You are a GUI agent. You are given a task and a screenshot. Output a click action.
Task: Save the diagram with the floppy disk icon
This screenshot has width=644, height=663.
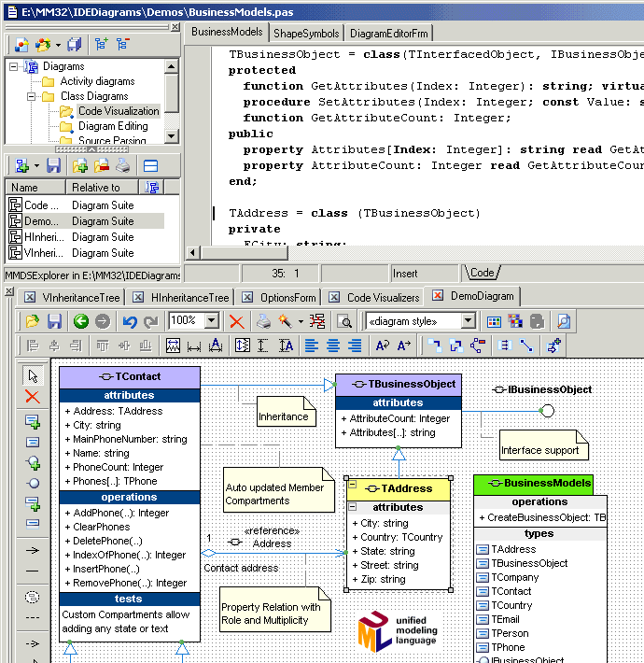(x=54, y=321)
